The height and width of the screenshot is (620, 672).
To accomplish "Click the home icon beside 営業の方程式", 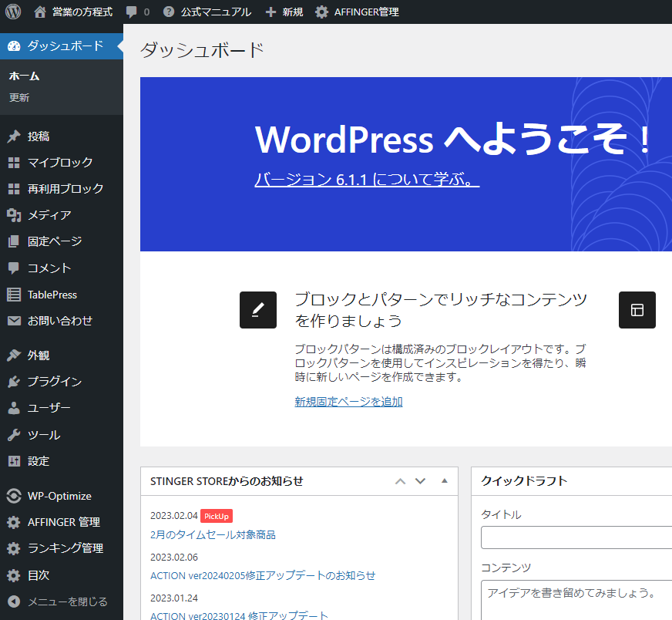I will (40, 12).
